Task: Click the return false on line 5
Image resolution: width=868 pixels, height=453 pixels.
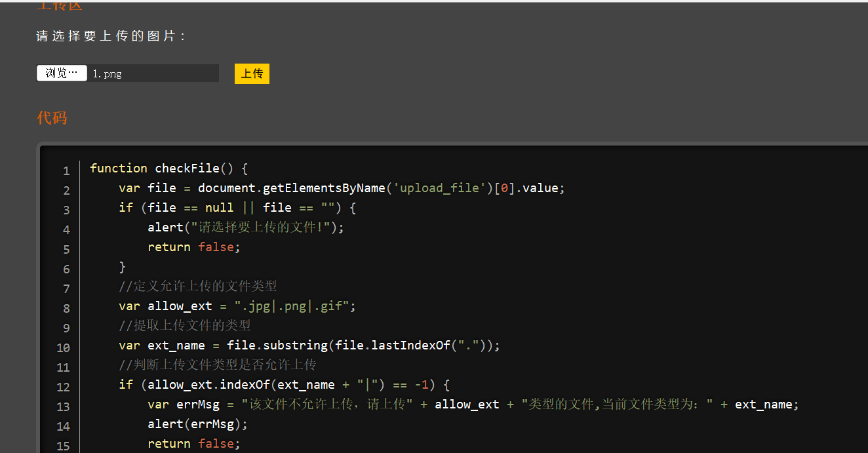Action: click(194, 247)
